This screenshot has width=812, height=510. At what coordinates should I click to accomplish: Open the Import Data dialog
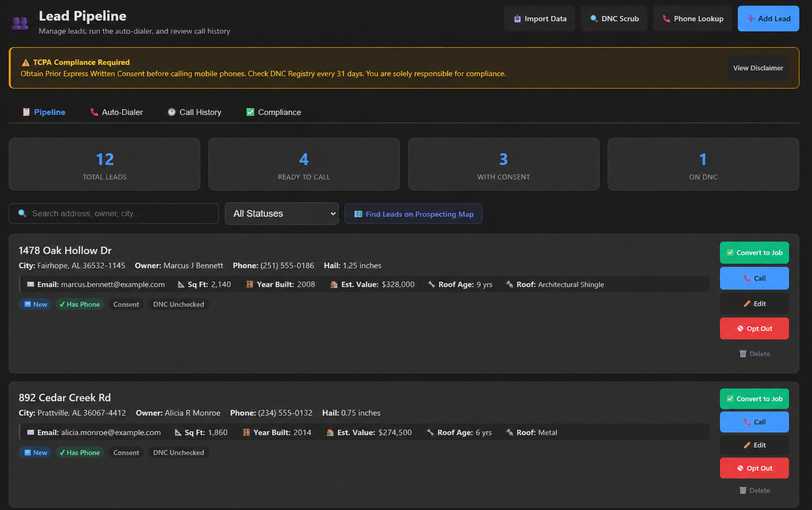pyautogui.click(x=539, y=18)
